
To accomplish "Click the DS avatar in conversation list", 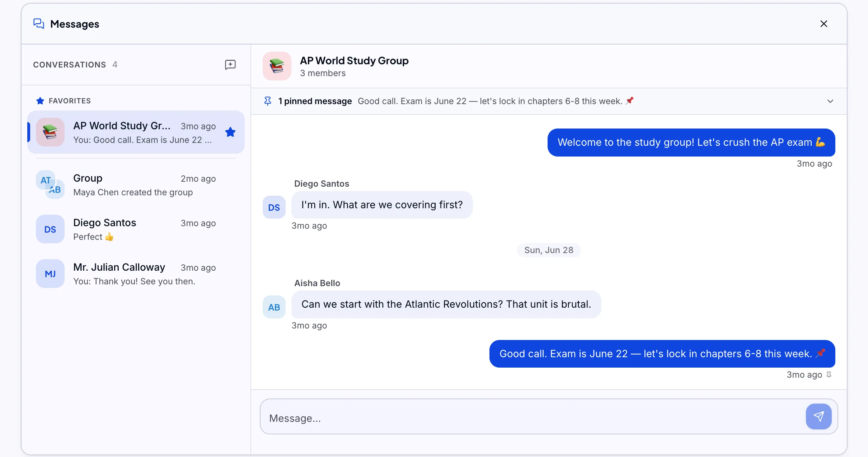I will tap(50, 229).
